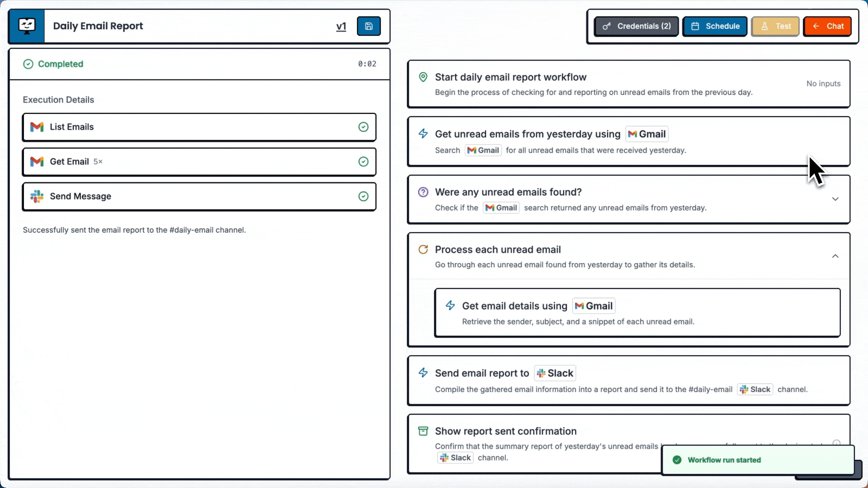Image resolution: width=868 pixels, height=488 pixels.
Task: Open the Credentials (2) panel
Action: tap(637, 26)
